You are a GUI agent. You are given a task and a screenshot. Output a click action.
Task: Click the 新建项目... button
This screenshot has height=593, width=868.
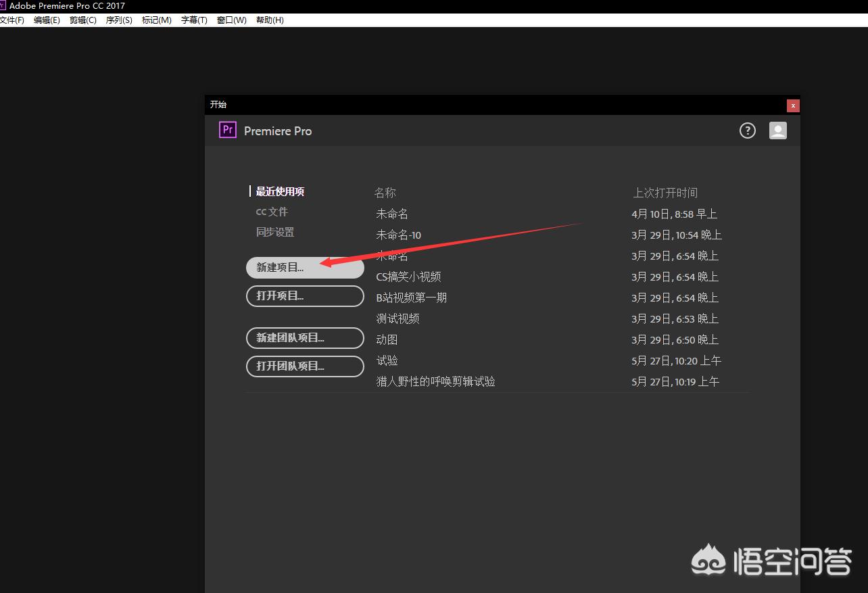(305, 268)
